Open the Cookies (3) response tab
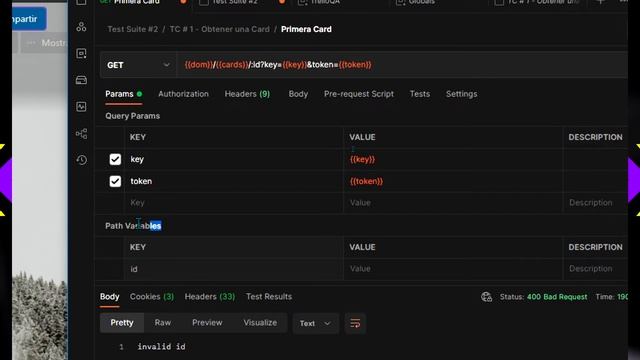This screenshot has width=640, height=360. click(152, 297)
